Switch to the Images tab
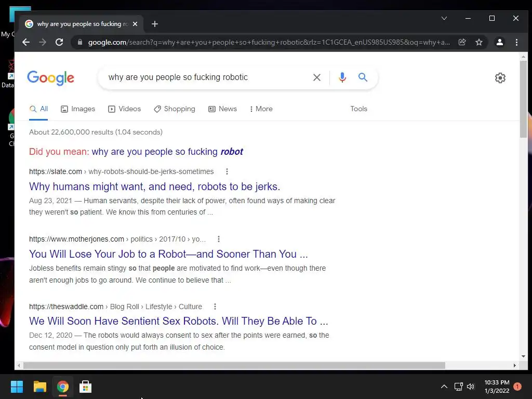This screenshot has height=399, width=532. click(x=78, y=109)
